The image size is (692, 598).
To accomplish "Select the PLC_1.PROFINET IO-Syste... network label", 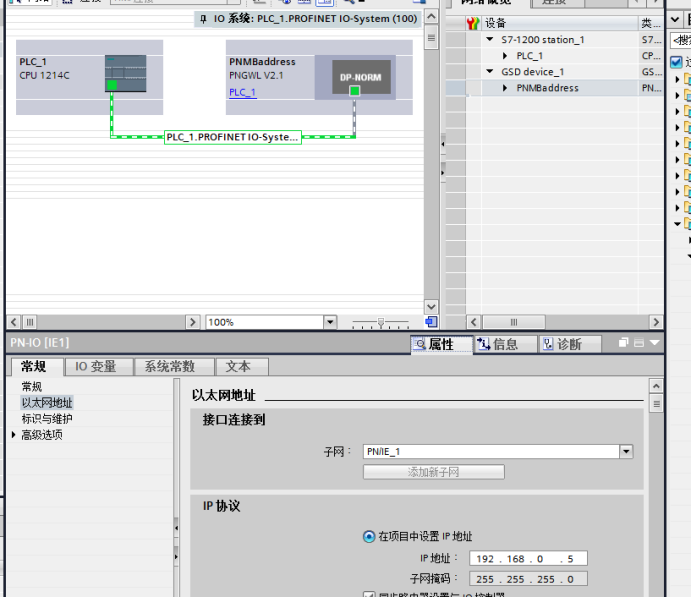I will click(x=233, y=137).
